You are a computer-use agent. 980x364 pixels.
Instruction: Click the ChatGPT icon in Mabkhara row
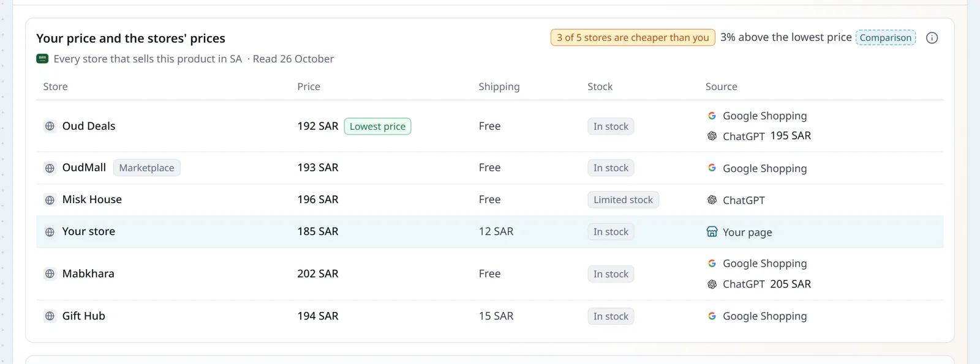tap(712, 284)
